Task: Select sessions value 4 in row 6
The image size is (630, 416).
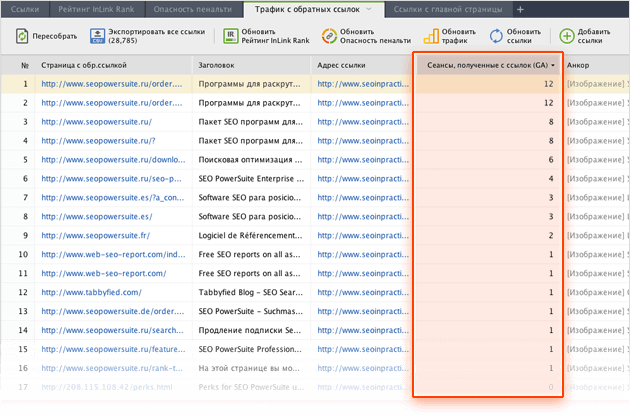Action: (x=551, y=178)
